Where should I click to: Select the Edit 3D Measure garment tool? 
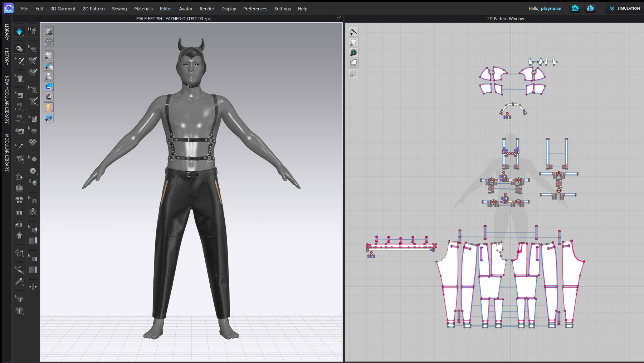(19, 299)
